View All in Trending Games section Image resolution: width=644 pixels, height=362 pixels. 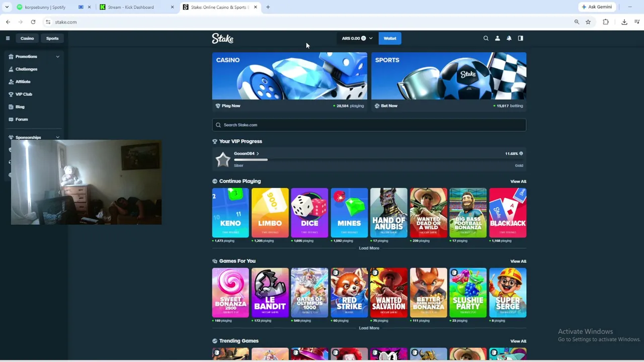[518, 341]
